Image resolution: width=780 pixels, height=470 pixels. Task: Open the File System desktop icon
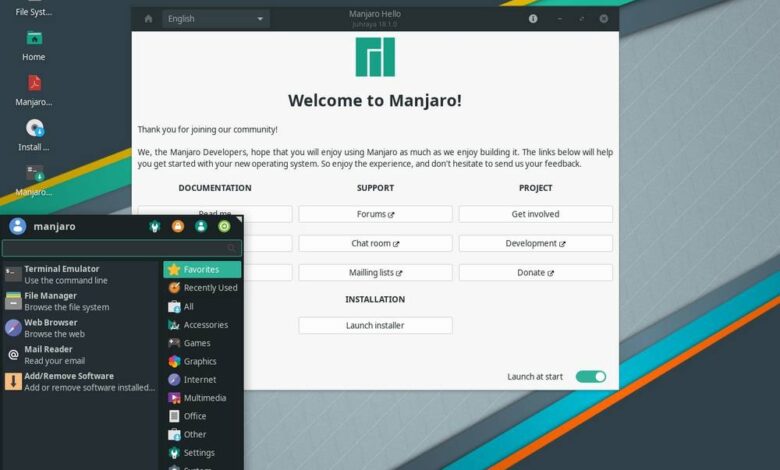pyautogui.click(x=33, y=9)
